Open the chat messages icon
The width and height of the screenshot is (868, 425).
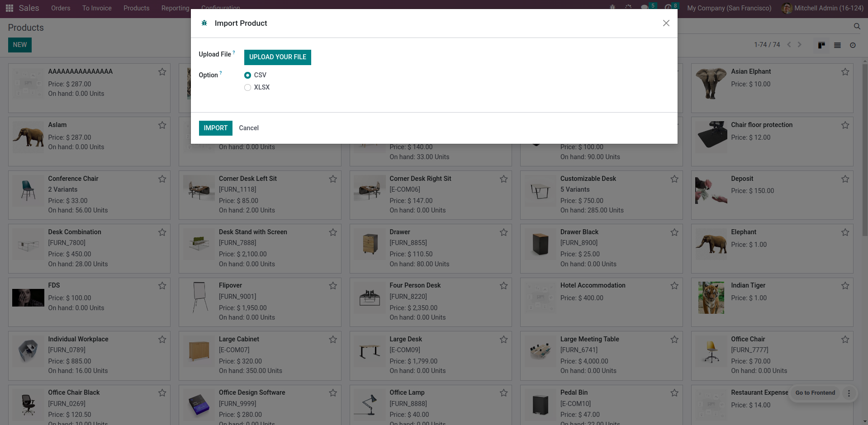645,8
